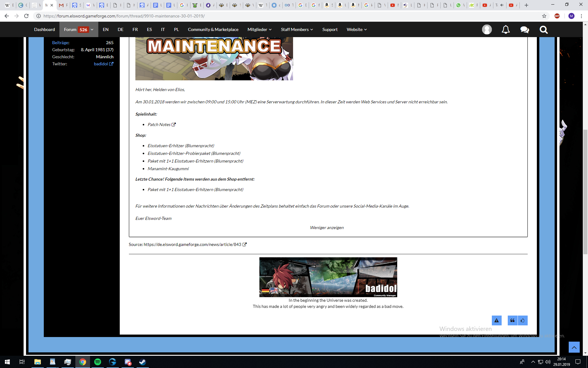Open conversations chat bubbles icon
The width and height of the screenshot is (588, 368).
coord(525,29)
